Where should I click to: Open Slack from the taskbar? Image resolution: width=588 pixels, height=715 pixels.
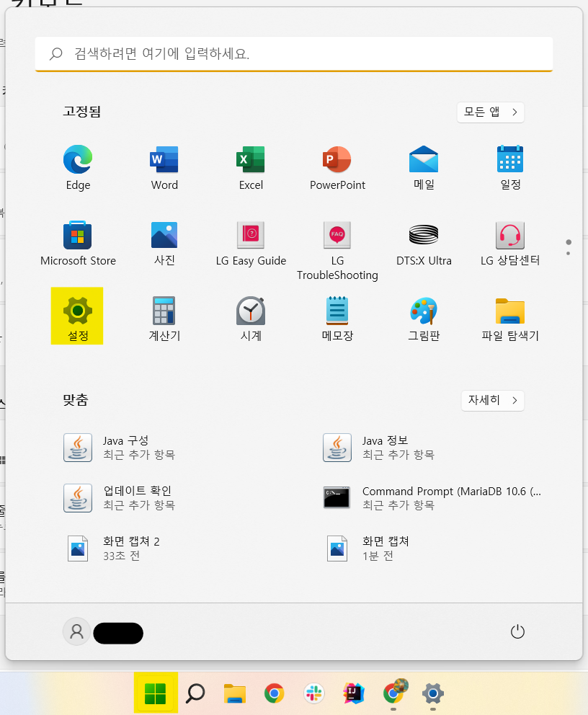coord(314,693)
